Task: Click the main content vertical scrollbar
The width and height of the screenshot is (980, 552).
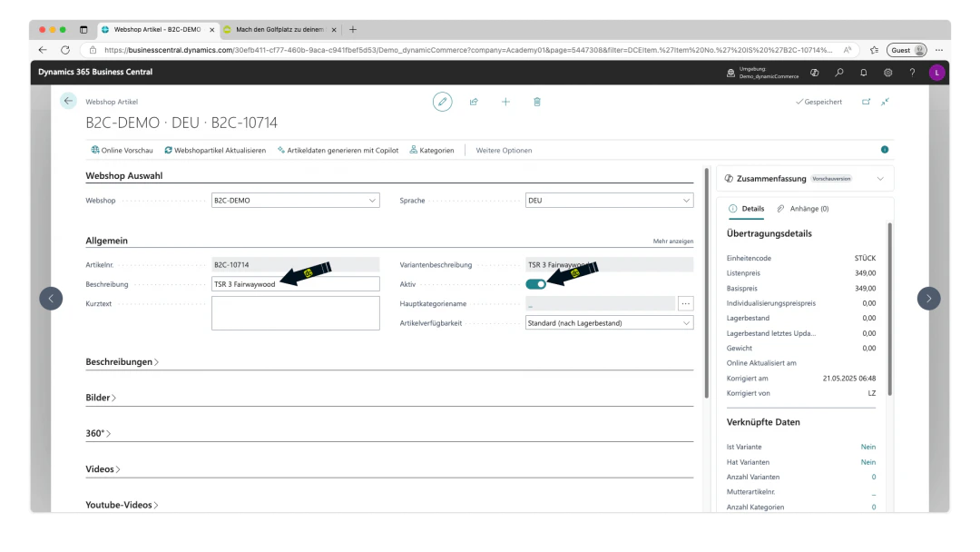Action: point(707,283)
